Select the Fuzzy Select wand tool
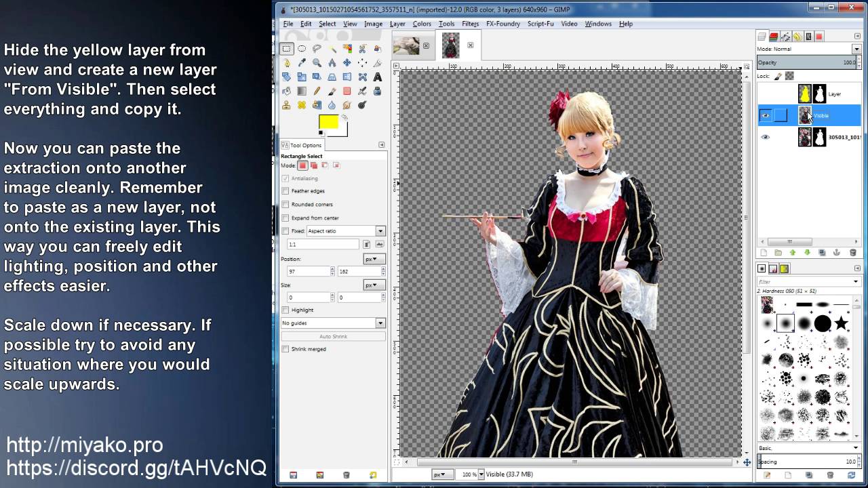The height and width of the screenshot is (488, 868). [332, 49]
